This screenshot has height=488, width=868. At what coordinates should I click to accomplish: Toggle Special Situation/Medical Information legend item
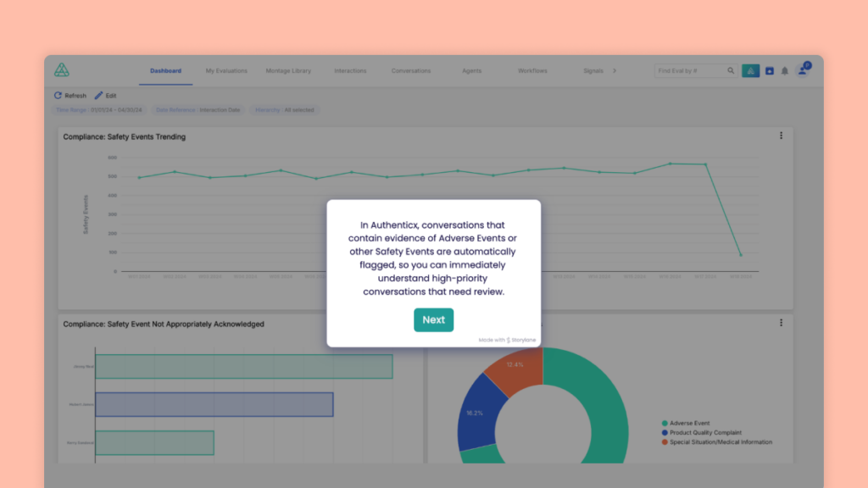[717, 442]
